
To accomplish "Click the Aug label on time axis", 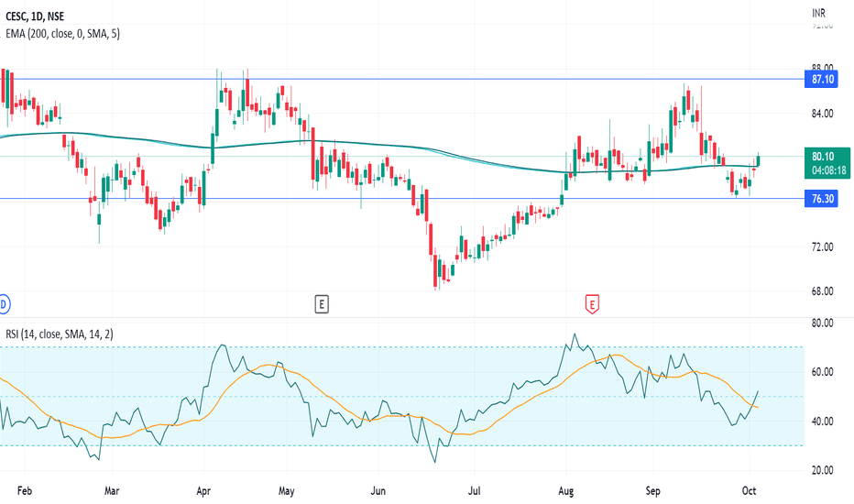I will click(x=566, y=491).
